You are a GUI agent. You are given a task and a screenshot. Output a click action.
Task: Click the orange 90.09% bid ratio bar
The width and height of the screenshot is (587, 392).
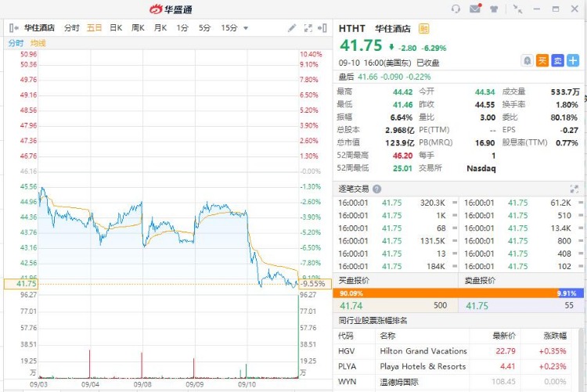coord(445,293)
